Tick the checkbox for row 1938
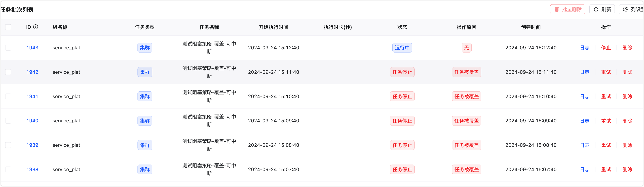 click(8, 169)
